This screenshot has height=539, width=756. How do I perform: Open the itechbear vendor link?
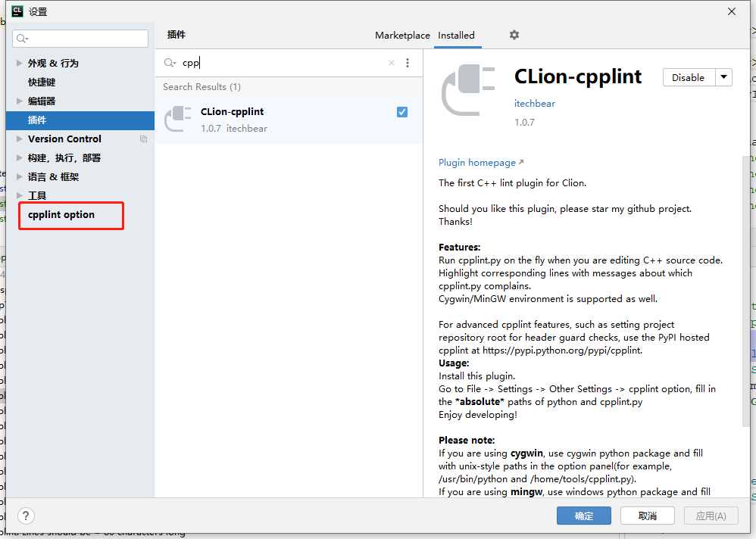(535, 104)
